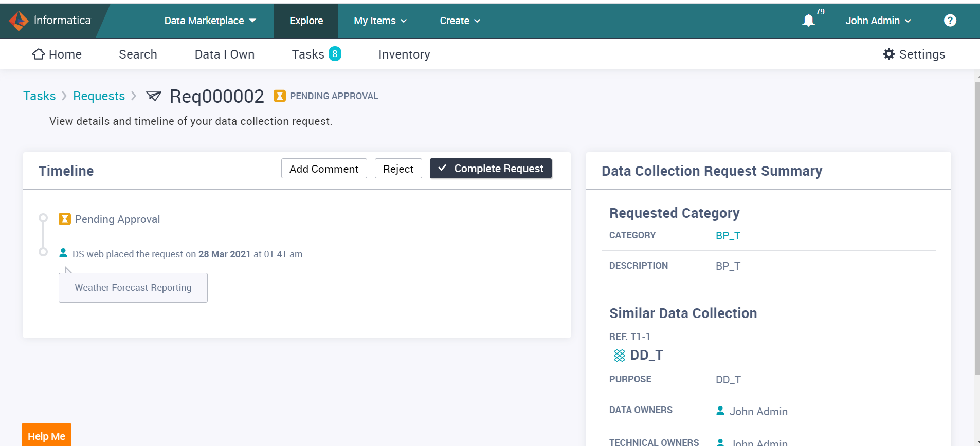The width and height of the screenshot is (980, 446).
Task: Click the Tasks count badge showing 8
Action: pos(335,54)
